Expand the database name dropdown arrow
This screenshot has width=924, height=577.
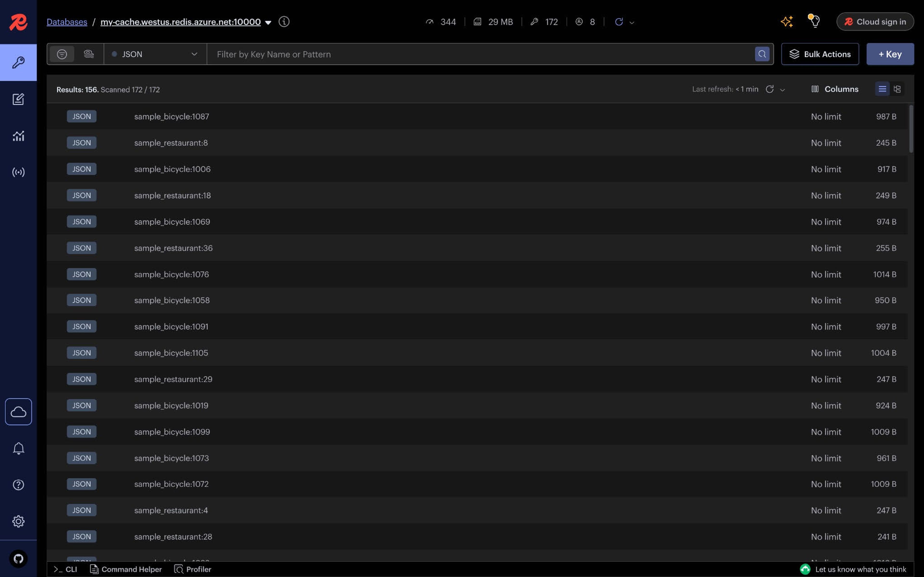point(268,23)
